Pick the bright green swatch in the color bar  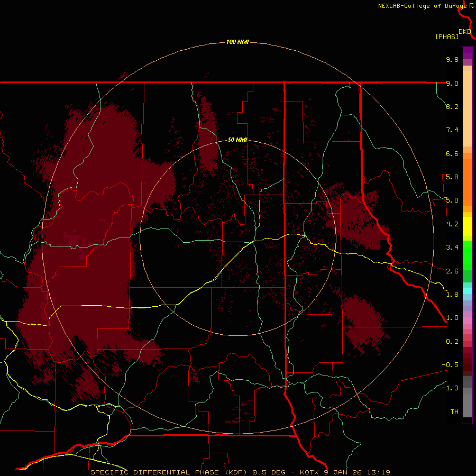(x=467, y=255)
